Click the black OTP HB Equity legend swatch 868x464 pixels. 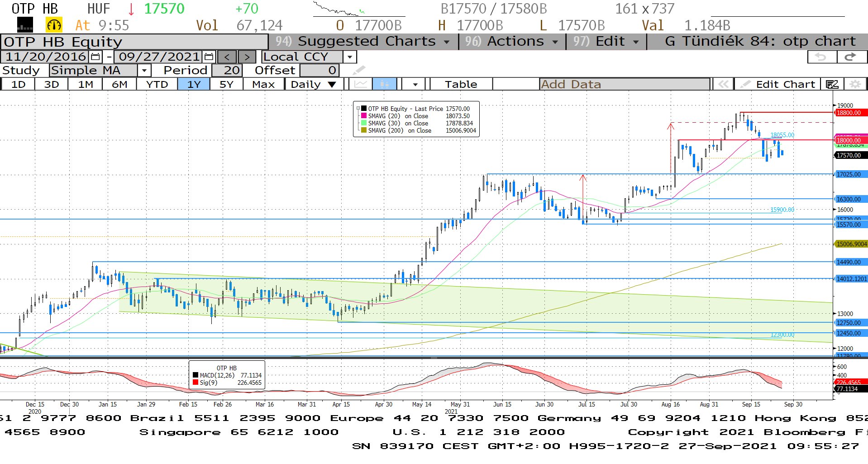[x=364, y=109]
